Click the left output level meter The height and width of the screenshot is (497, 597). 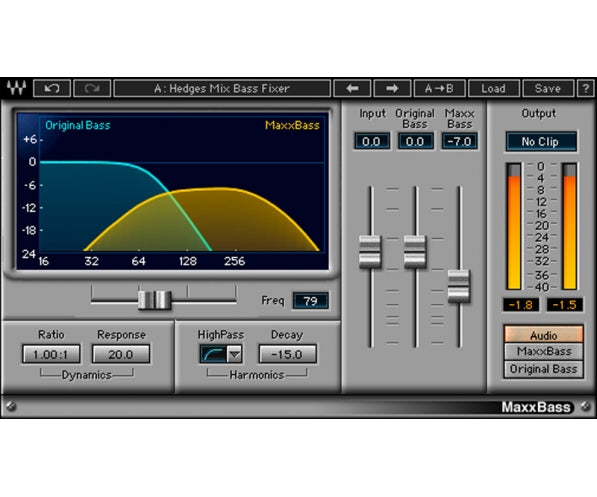tap(514, 226)
